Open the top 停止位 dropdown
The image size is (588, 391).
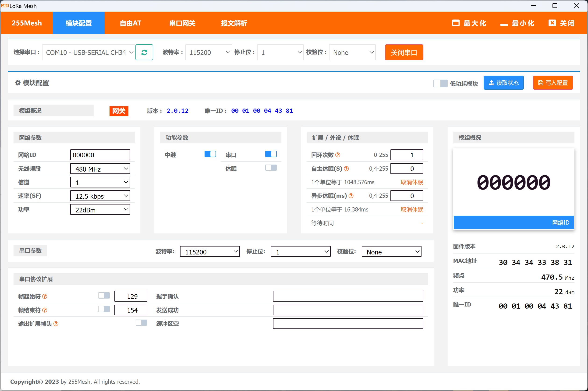point(280,52)
